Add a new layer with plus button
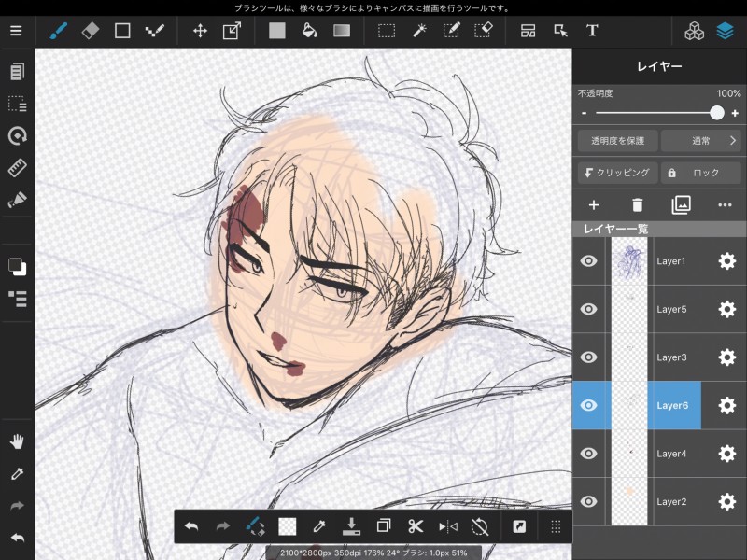This screenshot has height=560, width=747. click(594, 205)
